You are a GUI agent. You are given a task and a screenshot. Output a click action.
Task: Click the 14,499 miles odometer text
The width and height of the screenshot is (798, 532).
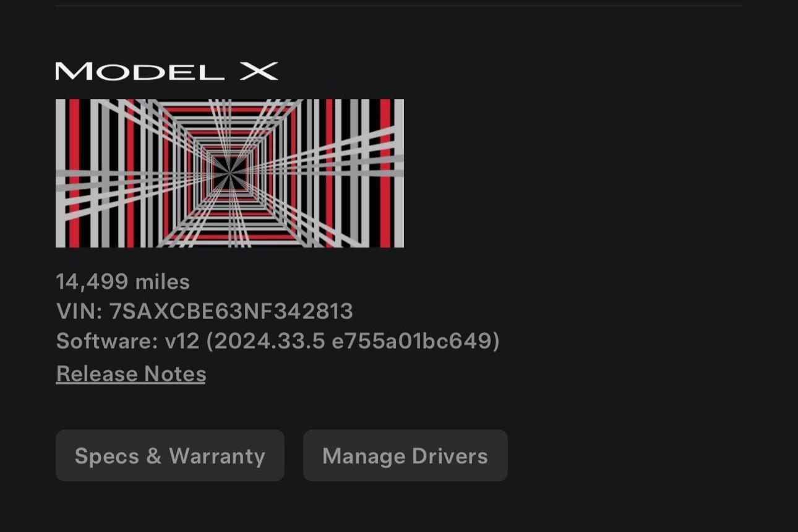tap(123, 282)
